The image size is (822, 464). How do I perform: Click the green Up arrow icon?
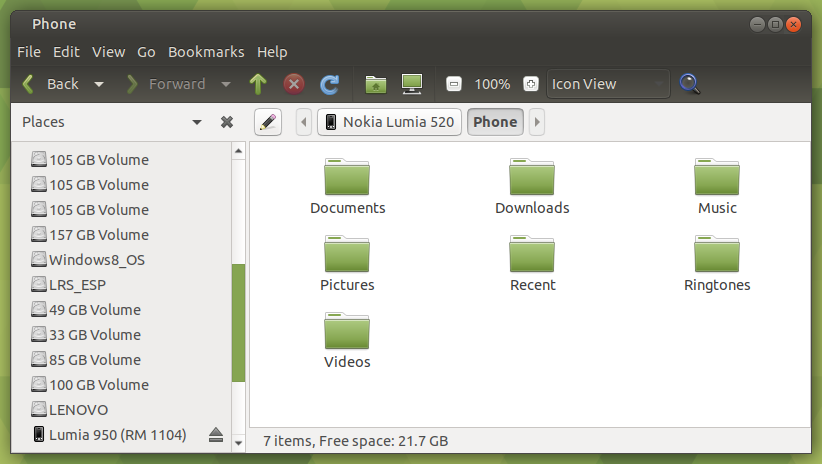tap(258, 84)
